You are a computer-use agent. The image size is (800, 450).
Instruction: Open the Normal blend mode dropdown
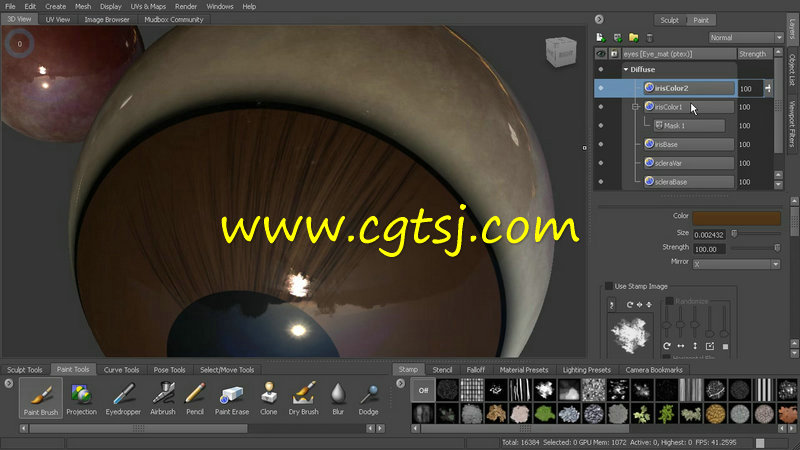click(x=746, y=38)
